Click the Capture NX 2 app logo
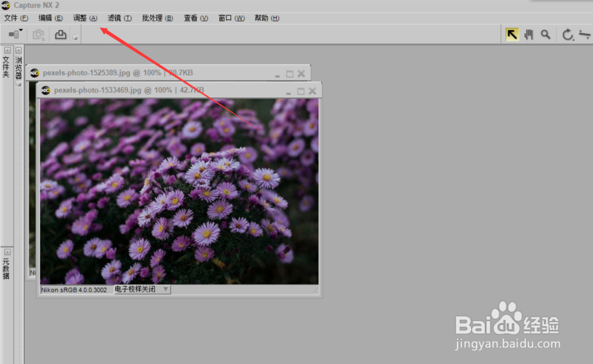 (6, 5)
